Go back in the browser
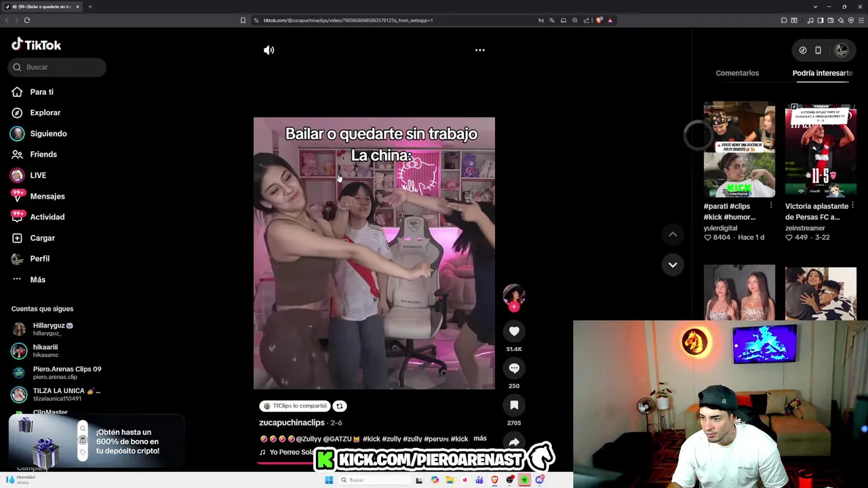The width and height of the screenshot is (868, 488). pos(7,20)
